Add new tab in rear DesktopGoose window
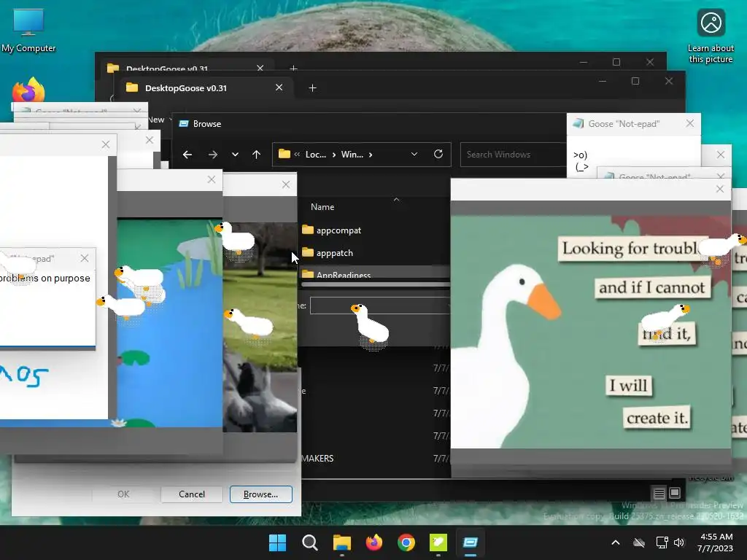The height and width of the screenshot is (560, 747). tap(293, 69)
